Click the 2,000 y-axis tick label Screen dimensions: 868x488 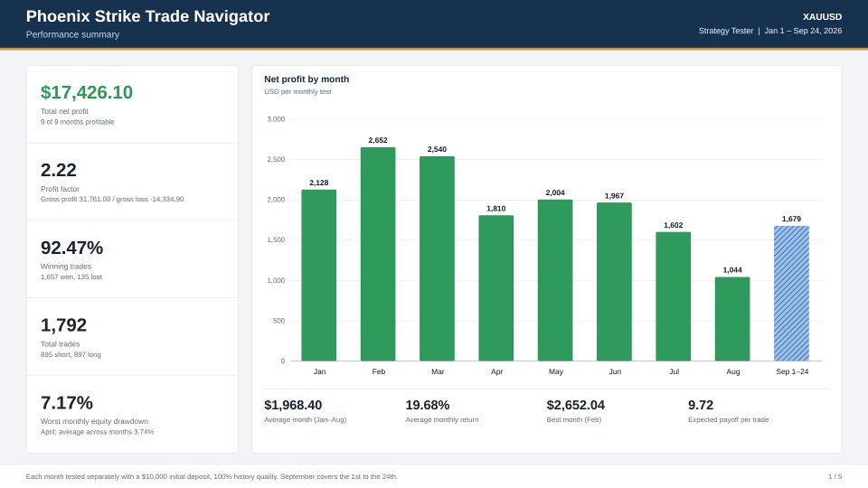[x=276, y=200]
